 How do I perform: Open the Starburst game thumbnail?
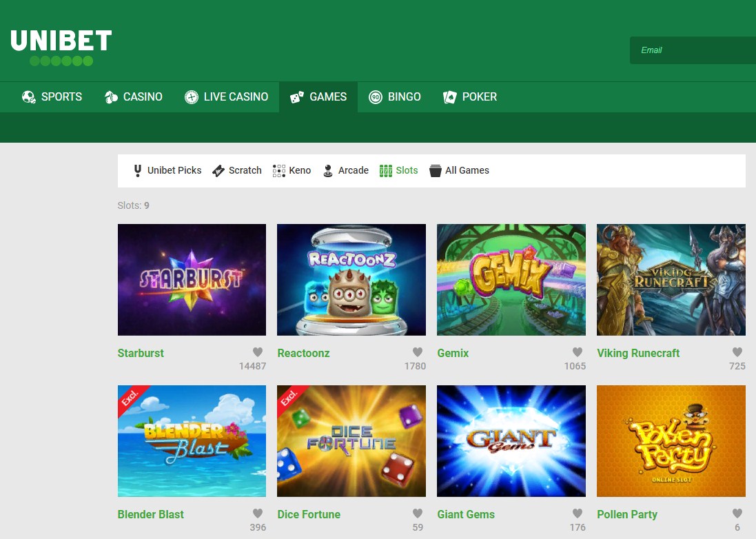(x=192, y=280)
